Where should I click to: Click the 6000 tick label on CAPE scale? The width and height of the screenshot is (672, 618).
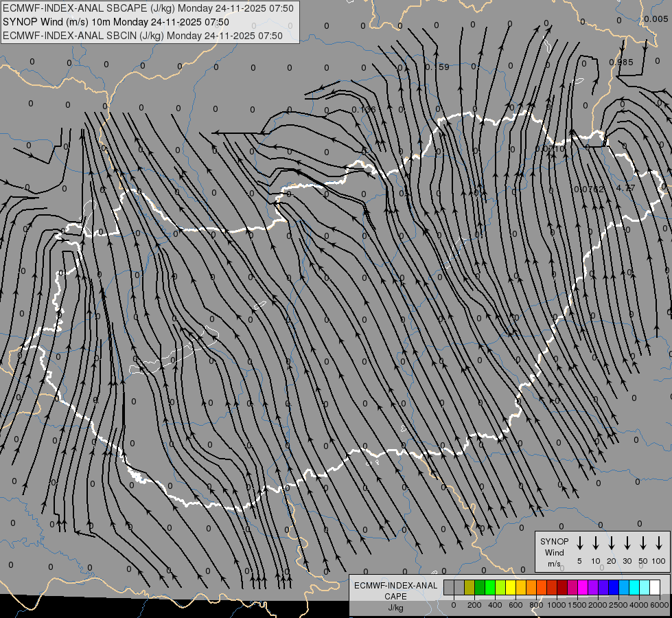point(660,605)
